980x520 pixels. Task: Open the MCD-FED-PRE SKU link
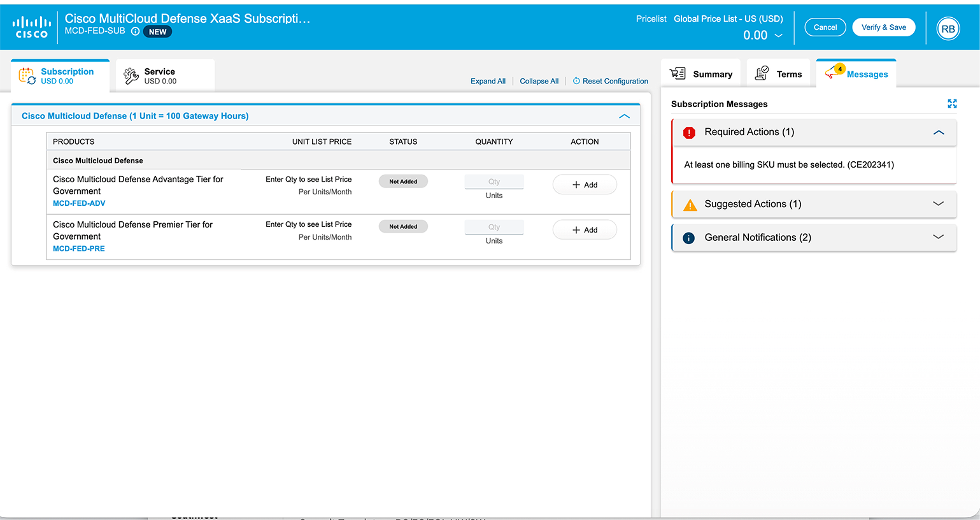tap(79, 249)
